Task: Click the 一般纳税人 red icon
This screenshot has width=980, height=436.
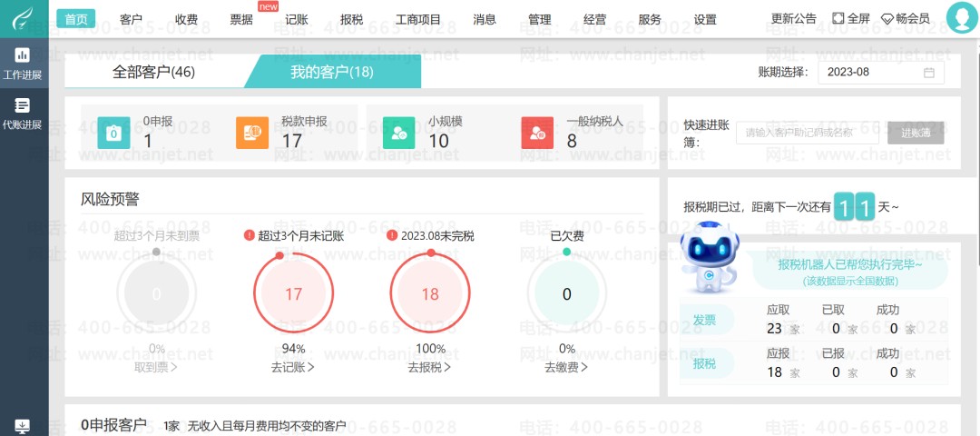Action: [x=537, y=133]
